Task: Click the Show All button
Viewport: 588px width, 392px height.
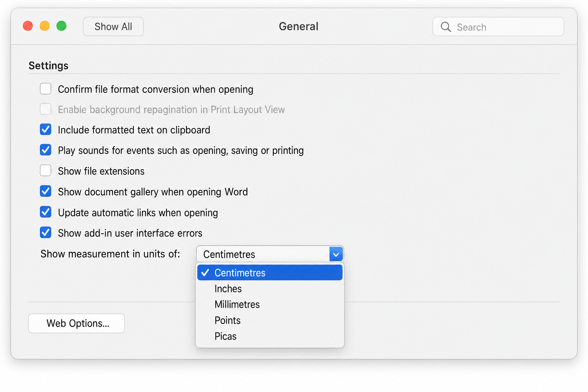Action: (x=113, y=26)
